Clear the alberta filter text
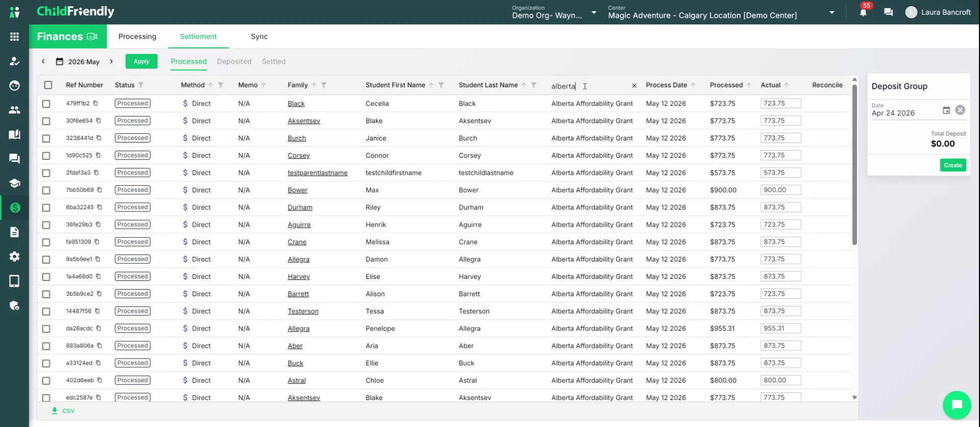The image size is (980, 427). (634, 86)
